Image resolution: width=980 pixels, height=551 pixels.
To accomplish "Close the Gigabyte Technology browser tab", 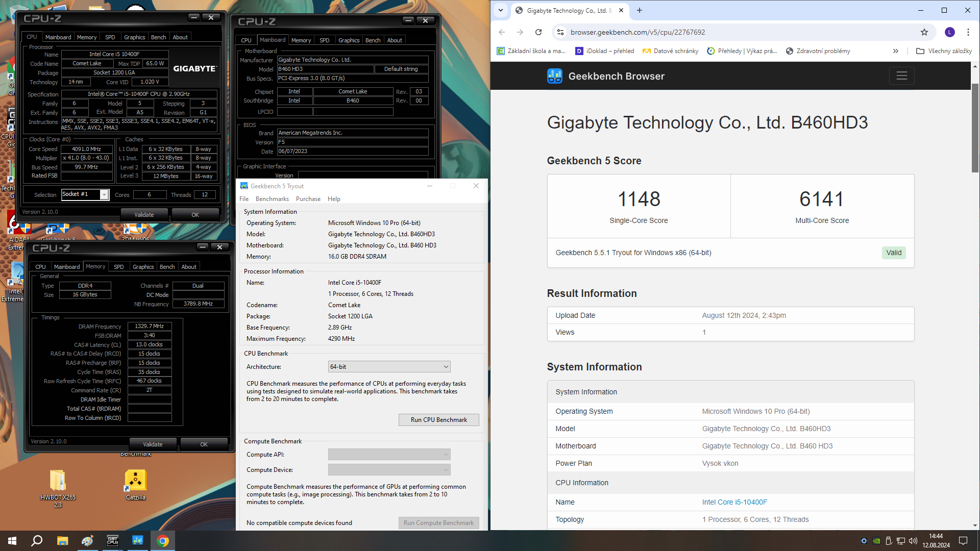I will pos(621,10).
